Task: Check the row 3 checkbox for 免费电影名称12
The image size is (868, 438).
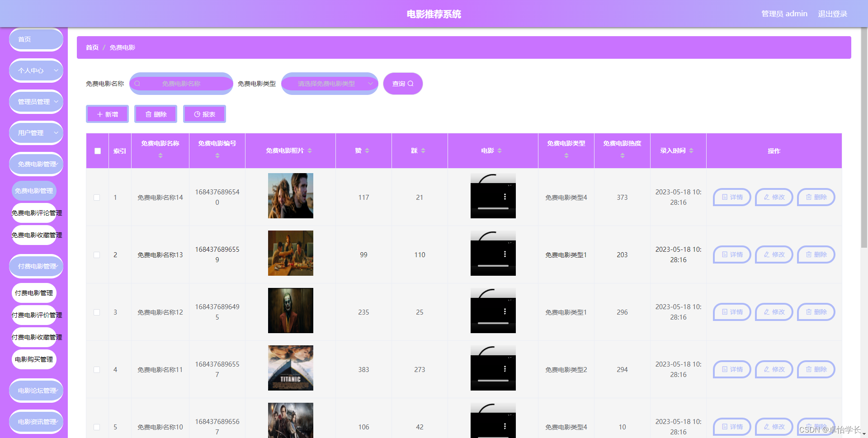Action: pos(97,312)
